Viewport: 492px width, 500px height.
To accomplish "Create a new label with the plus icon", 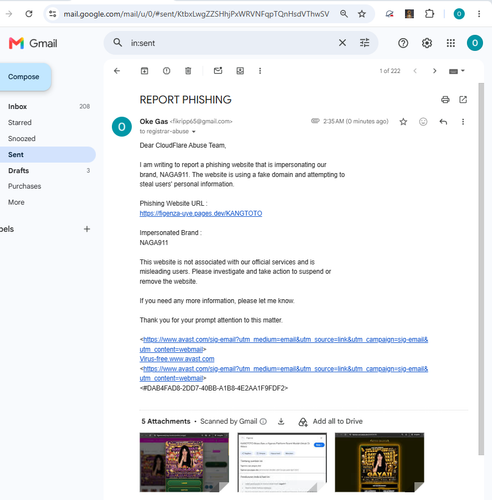I will 87,229.
